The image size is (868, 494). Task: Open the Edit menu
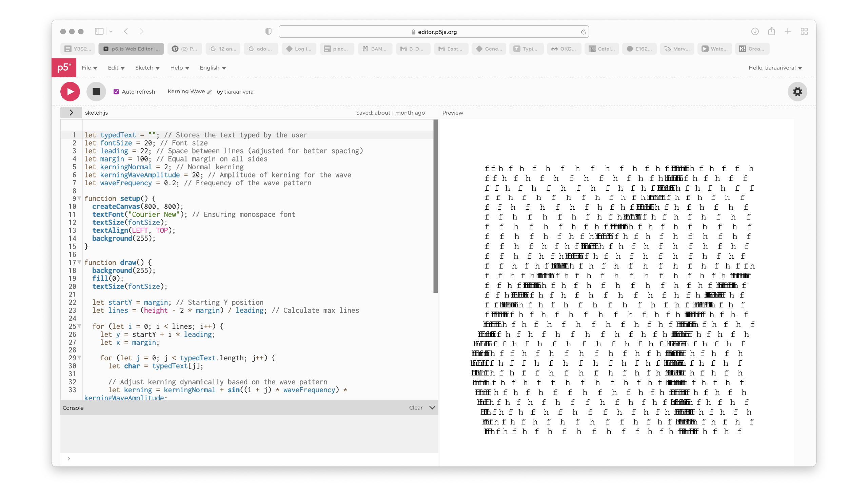(x=116, y=68)
